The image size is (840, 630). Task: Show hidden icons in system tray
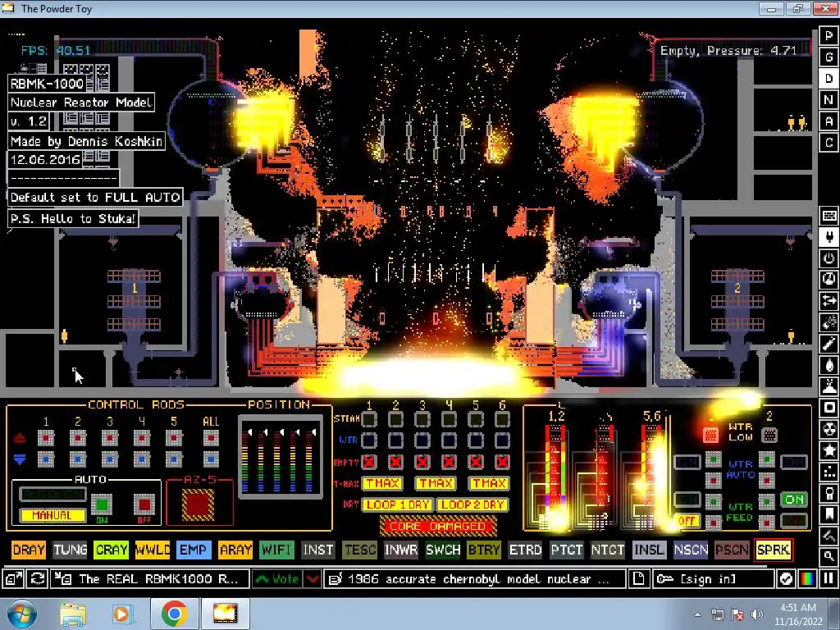point(697,614)
